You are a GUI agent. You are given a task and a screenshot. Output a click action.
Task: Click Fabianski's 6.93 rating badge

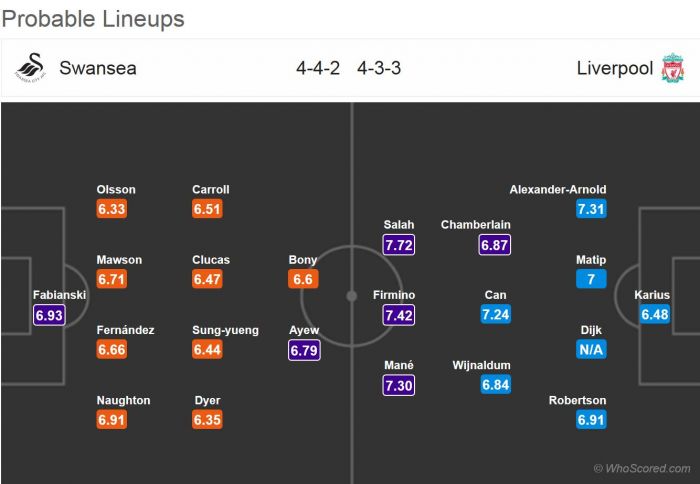[x=50, y=315]
